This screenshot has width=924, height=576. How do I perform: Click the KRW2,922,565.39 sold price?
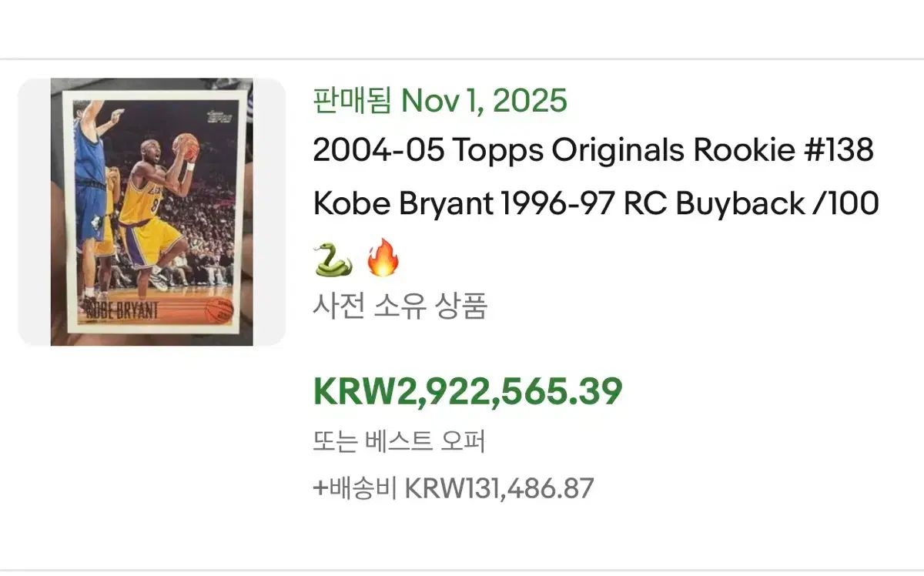(x=466, y=391)
